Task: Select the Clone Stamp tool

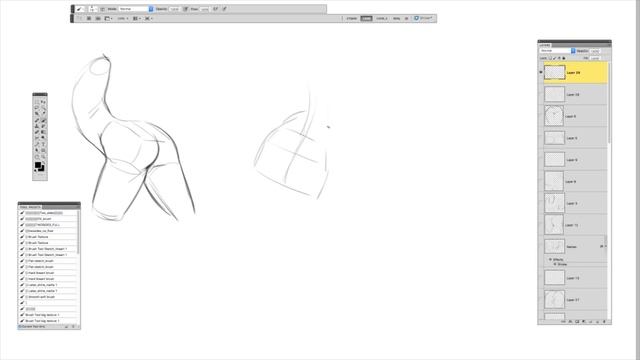Action: pos(37,127)
